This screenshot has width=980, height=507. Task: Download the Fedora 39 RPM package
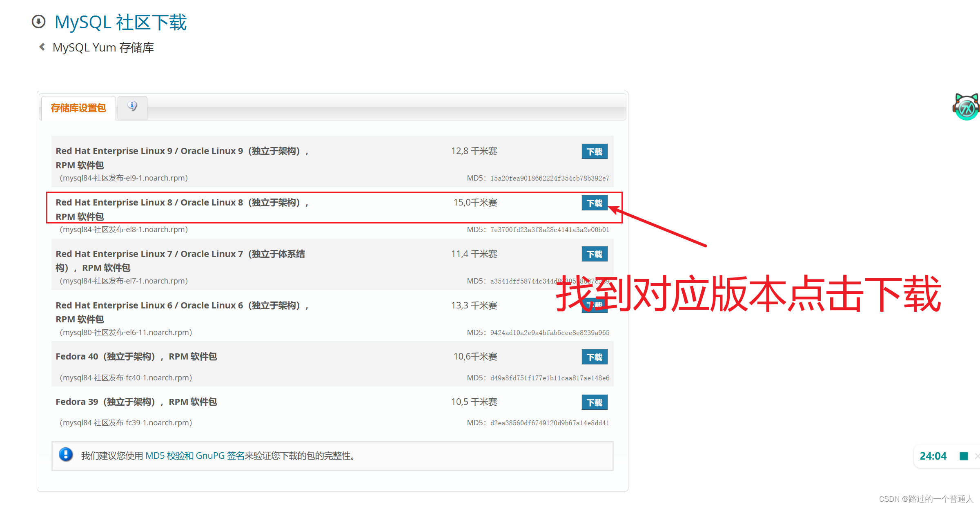(594, 402)
